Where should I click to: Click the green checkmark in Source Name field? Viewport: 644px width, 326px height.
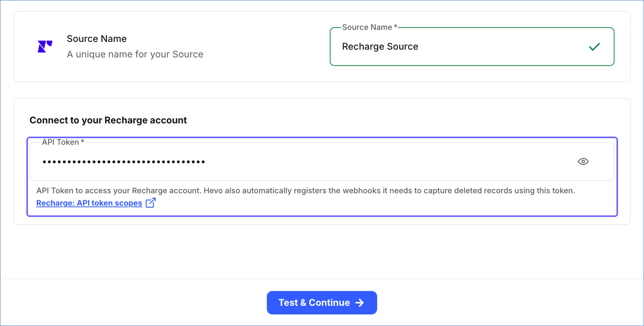(x=594, y=47)
